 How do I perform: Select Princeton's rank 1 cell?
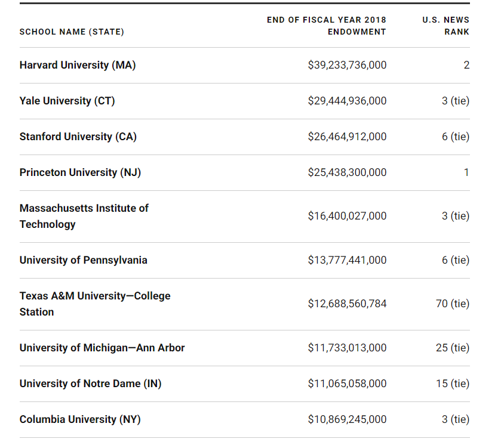[466, 172]
